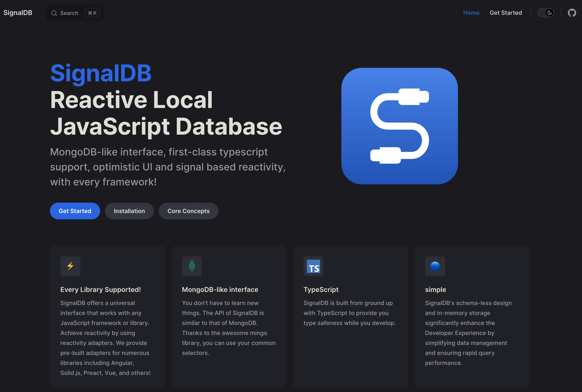Focus the Search box
582x392 pixels.
75,13
